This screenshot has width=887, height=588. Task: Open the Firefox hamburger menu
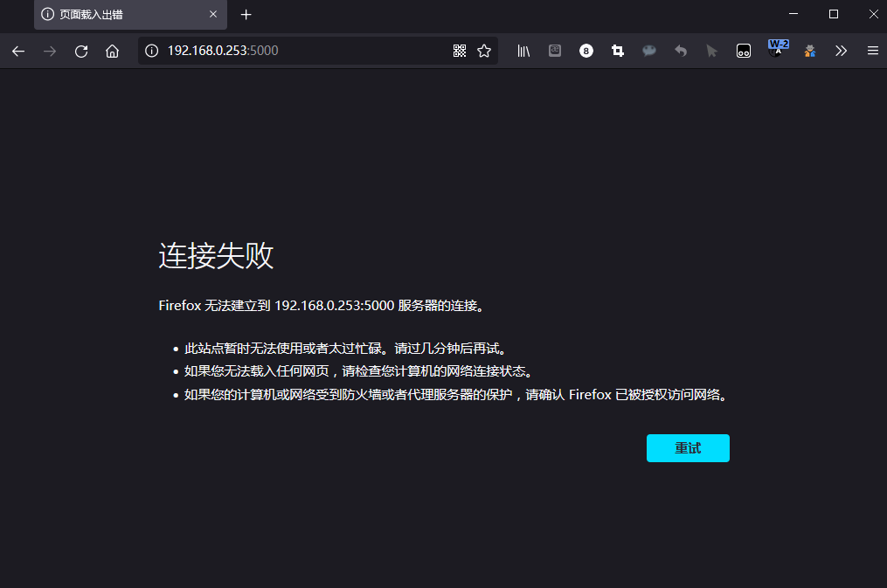pos(873,51)
